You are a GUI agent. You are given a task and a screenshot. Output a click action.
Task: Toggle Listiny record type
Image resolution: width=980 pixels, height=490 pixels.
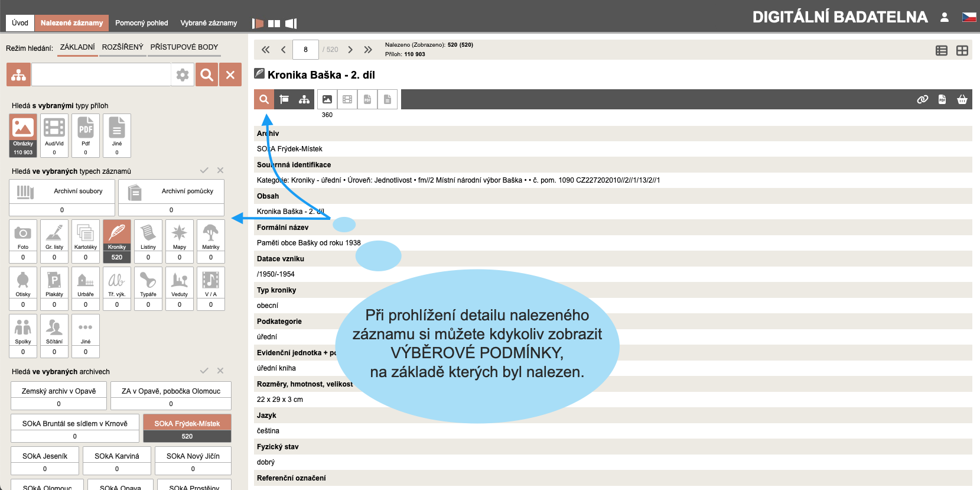(148, 241)
